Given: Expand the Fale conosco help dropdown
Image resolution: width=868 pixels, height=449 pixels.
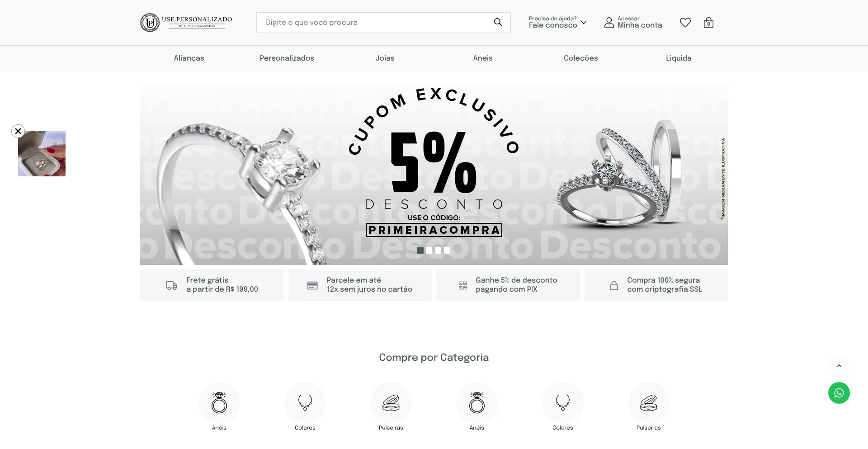Looking at the screenshot, I should pos(558,22).
